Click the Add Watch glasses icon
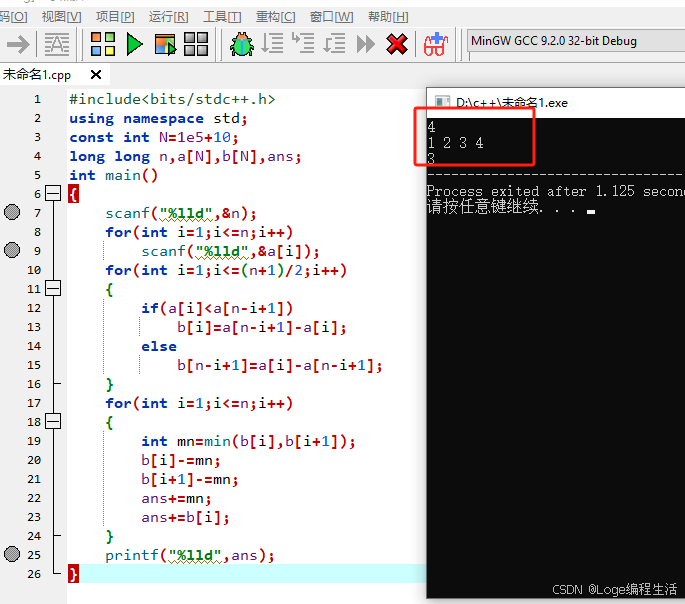This screenshot has height=604, width=685. pos(436,44)
